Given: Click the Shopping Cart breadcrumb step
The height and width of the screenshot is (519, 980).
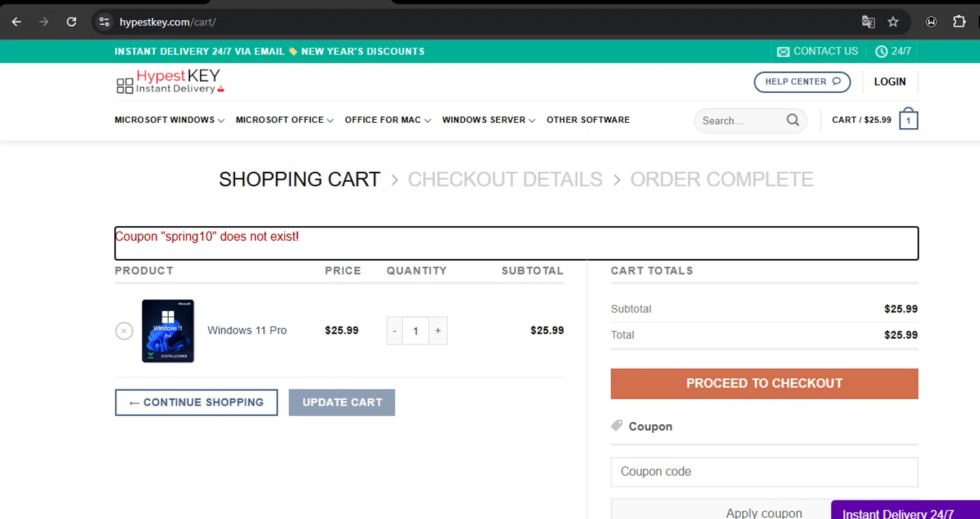Looking at the screenshot, I should [299, 179].
